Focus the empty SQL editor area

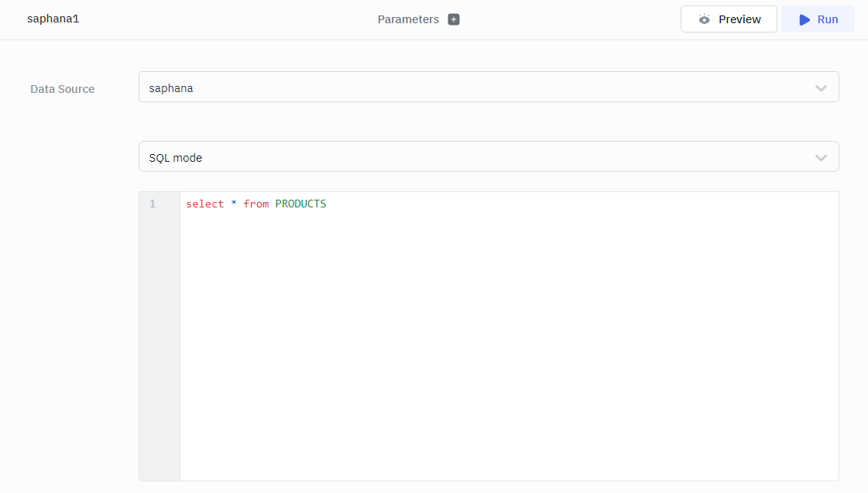click(508, 341)
